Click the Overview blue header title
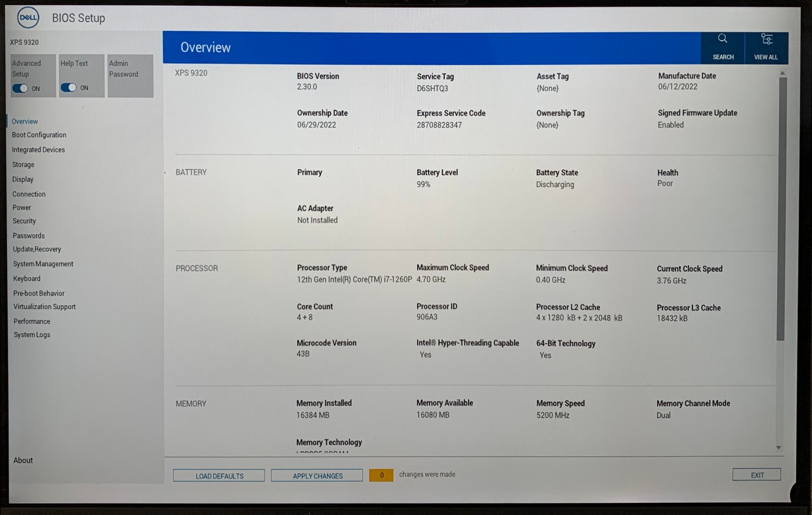The width and height of the screenshot is (812, 515). 206,48
